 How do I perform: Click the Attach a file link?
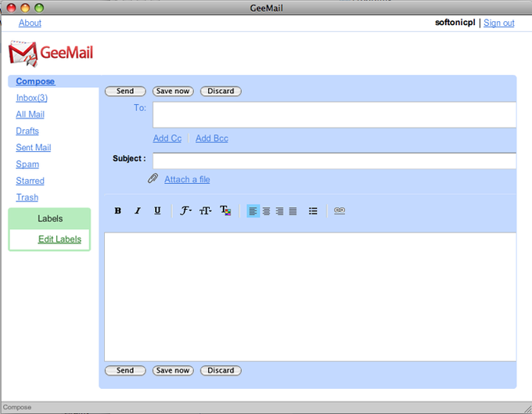(187, 179)
